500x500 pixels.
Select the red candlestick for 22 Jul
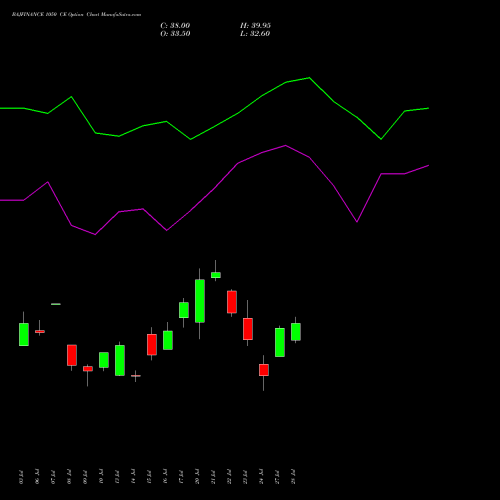(x=232, y=302)
